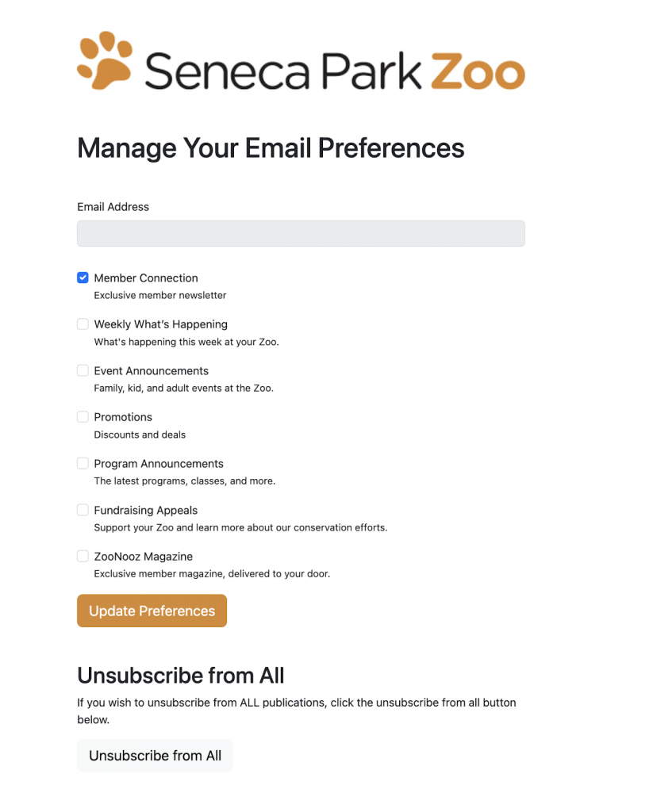Click the Event Announcements label
The height and width of the screenshot is (812, 653).
(x=152, y=371)
